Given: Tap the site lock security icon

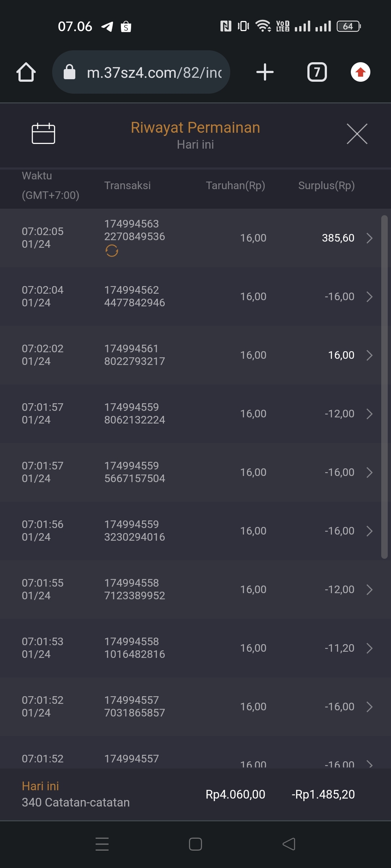Looking at the screenshot, I should (x=69, y=72).
